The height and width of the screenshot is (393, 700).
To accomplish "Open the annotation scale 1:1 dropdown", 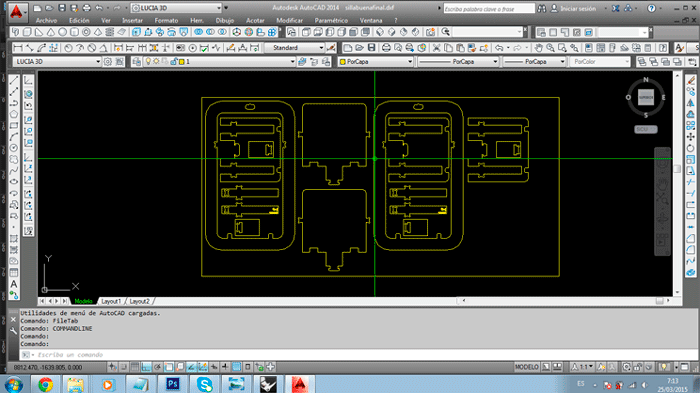I will [583, 367].
